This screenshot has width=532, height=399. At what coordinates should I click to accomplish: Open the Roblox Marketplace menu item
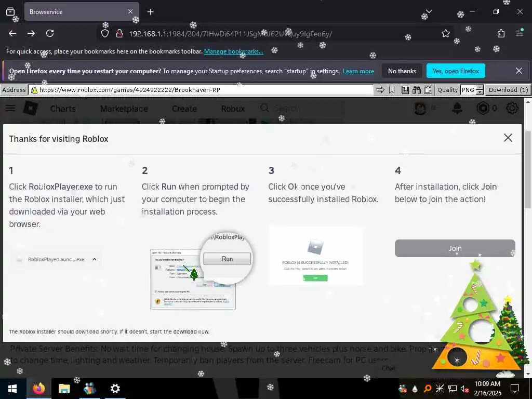[x=124, y=109]
